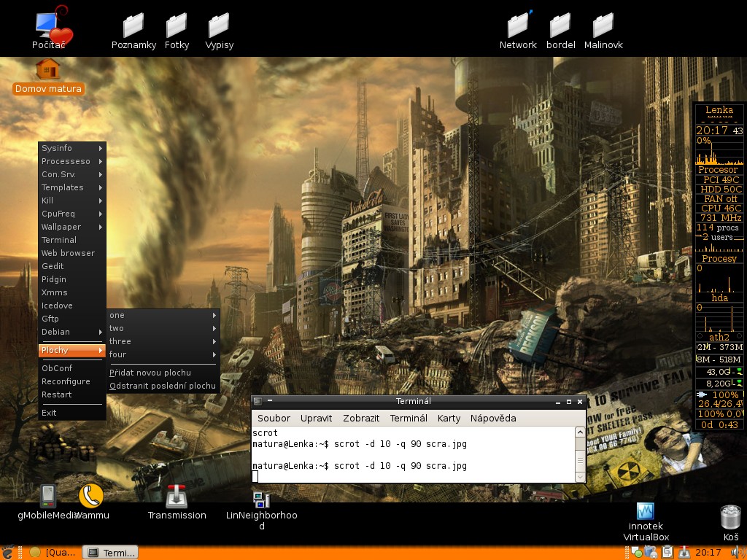Open the Terminál menu in menu bar
The image size is (747, 560).
409,418
